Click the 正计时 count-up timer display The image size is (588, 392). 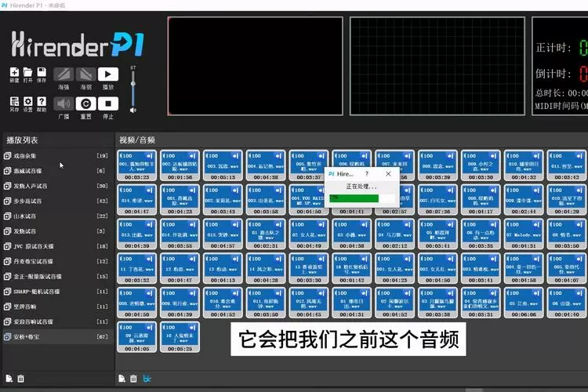(561, 48)
